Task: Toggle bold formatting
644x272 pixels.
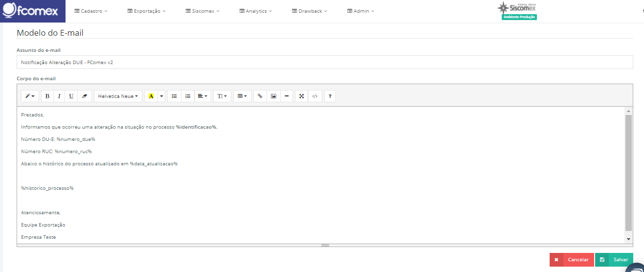Action: [47, 96]
